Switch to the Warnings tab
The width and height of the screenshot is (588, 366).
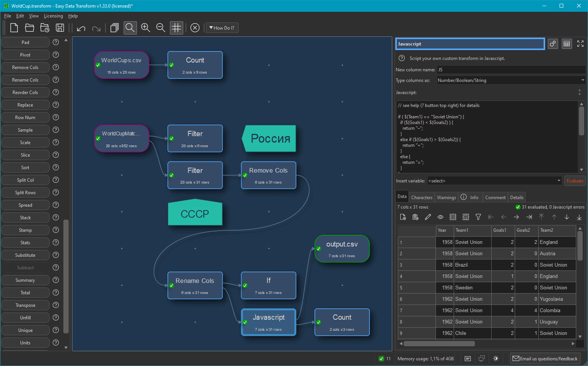tap(446, 197)
